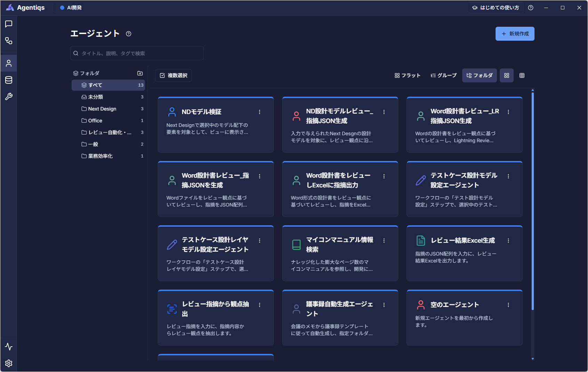Viewport: 588px width, 372px height.
Task: Click the scrollbar down arrow
Action: pyautogui.click(x=533, y=359)
